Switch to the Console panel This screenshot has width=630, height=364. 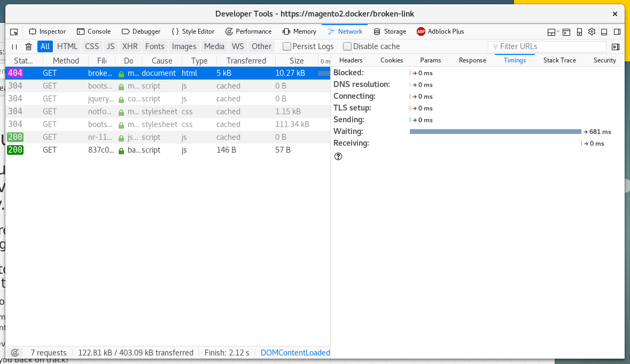94,31
